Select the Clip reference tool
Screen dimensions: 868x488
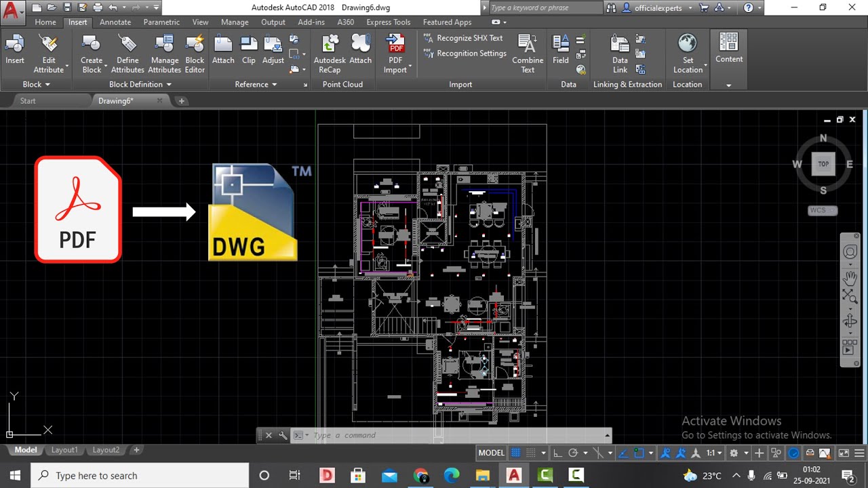(249, 51)
